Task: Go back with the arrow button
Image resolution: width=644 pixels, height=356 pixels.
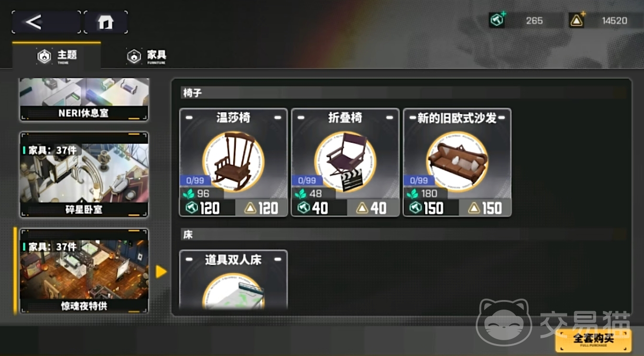Action: [x=46, y=22]
